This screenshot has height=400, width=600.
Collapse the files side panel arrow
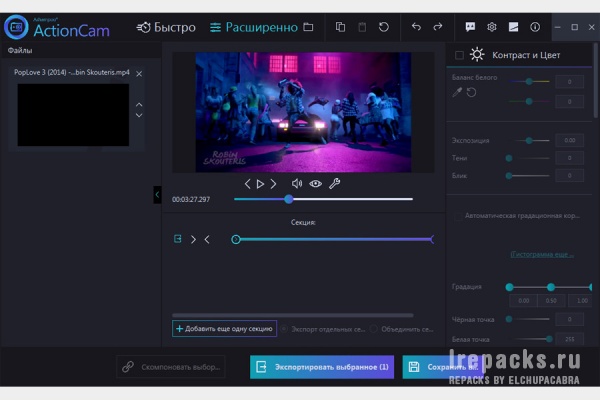tap(157, 194)
